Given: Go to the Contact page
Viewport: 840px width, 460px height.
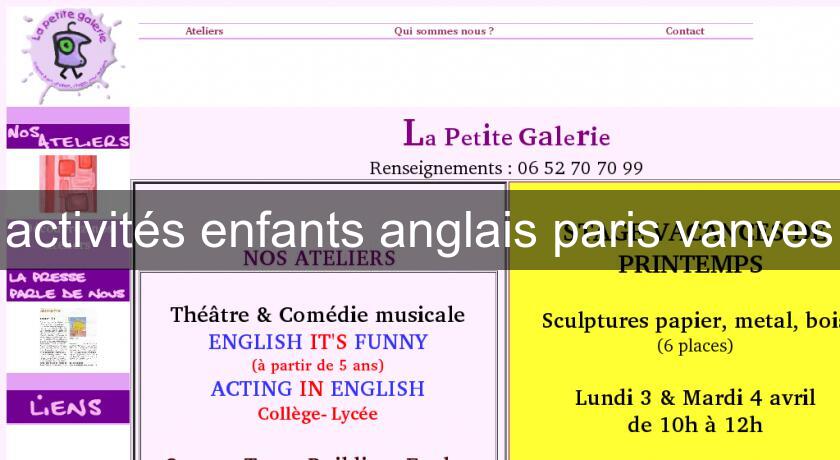Looking at the screenshot, I should [685, 31].
